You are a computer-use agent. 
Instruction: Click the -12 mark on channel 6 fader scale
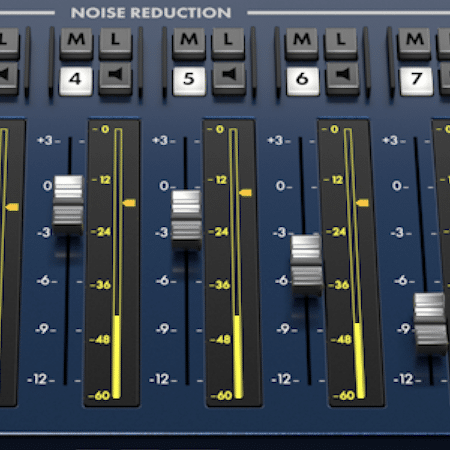(281, 379)
